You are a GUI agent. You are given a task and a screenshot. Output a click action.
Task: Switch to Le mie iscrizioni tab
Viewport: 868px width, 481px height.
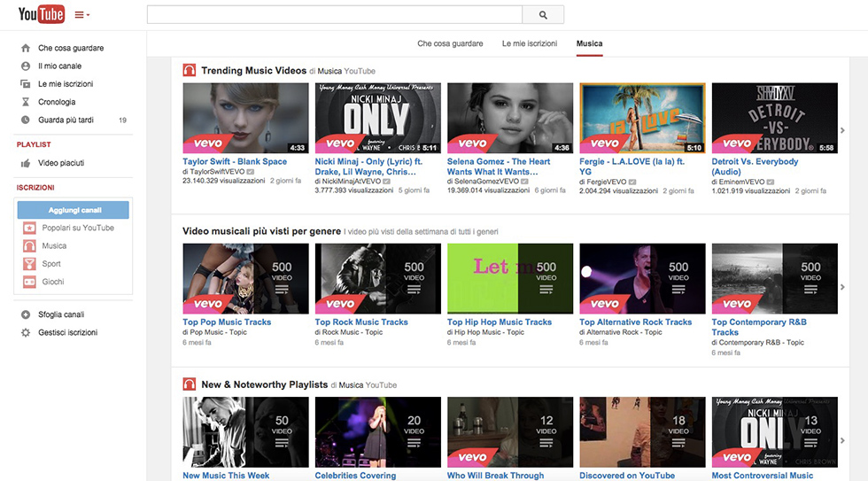tap(530, 43)
